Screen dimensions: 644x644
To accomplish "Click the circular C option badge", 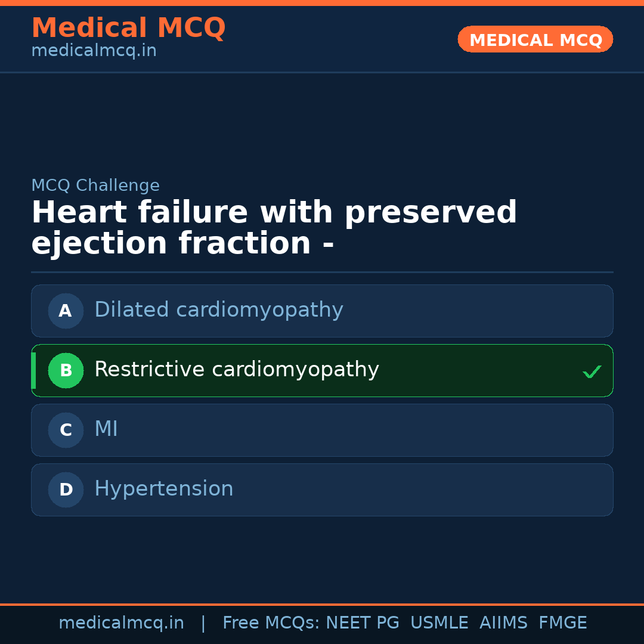I will pyautogui.click(x=66, y=430).
